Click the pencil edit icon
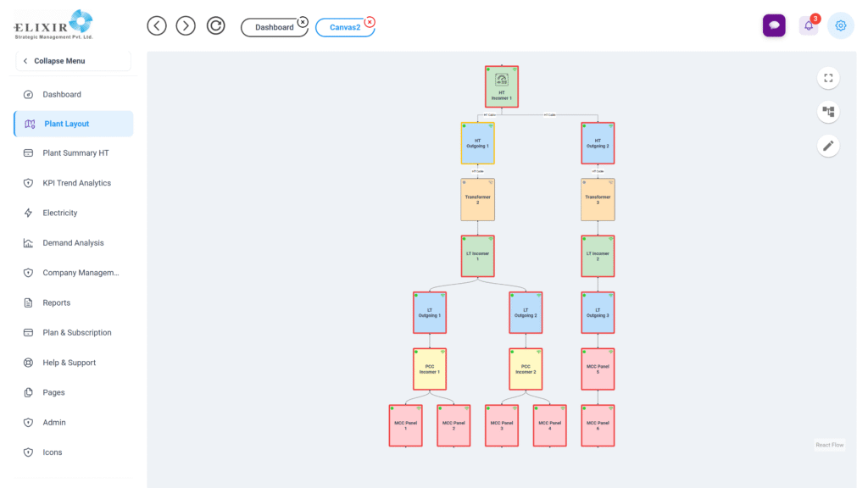The image size is (868, 488). coord(828,146)
